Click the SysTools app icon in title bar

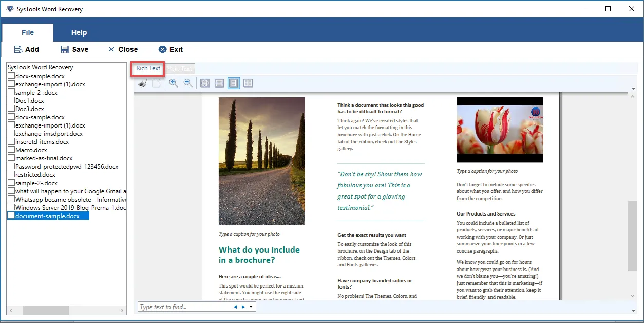(x=10, y=9)
